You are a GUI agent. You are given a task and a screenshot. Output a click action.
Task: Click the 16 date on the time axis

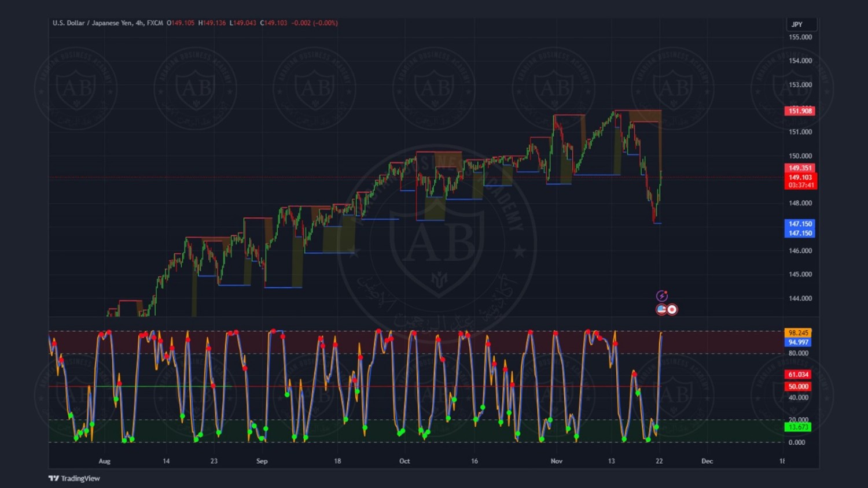tap(475, 461)
